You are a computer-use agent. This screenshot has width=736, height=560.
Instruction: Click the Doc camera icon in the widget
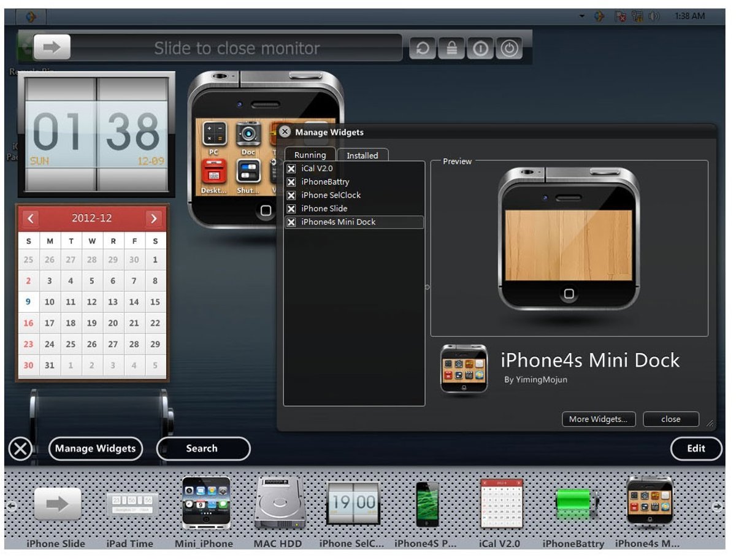tap(248, 133)
